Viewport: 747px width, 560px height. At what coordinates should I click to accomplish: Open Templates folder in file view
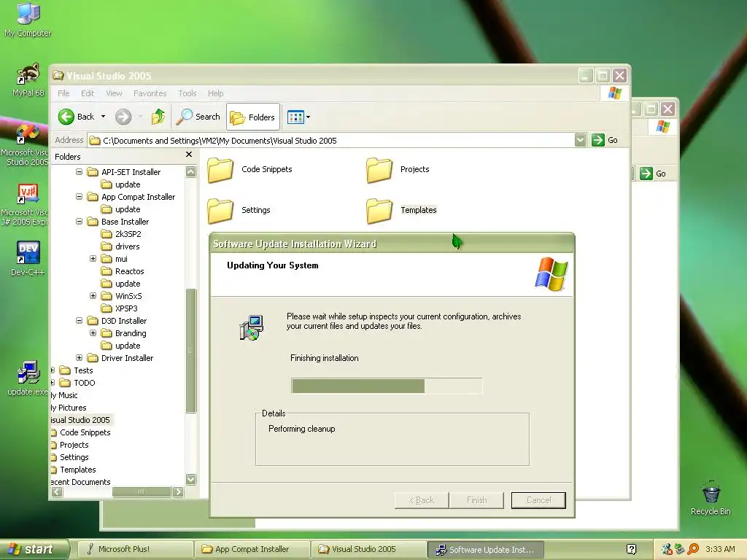[x=402, y=210]
